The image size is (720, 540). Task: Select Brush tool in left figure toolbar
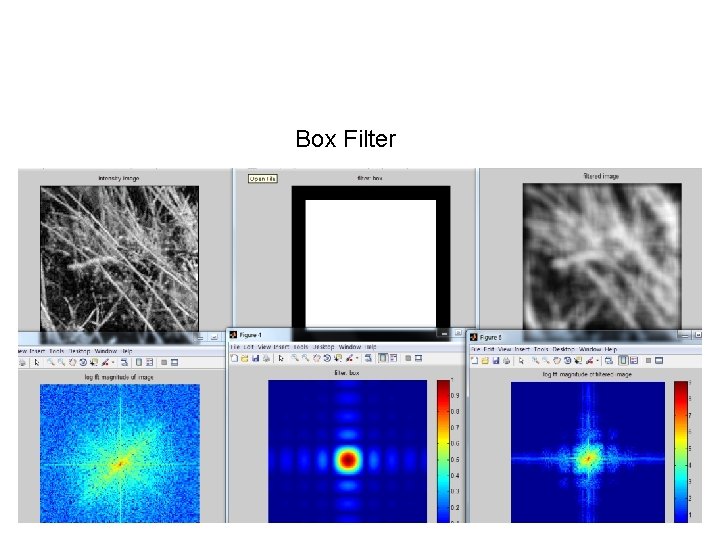106,363
